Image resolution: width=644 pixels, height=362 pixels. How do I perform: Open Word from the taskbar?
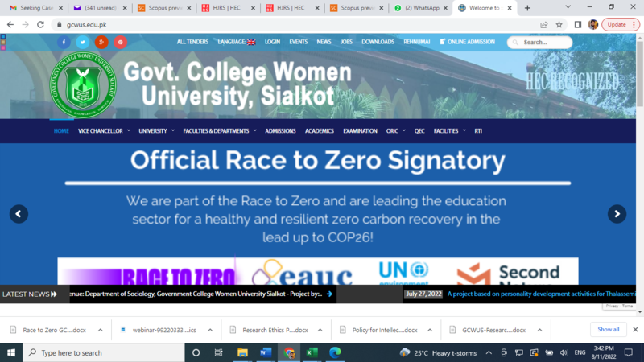(266, 352)
